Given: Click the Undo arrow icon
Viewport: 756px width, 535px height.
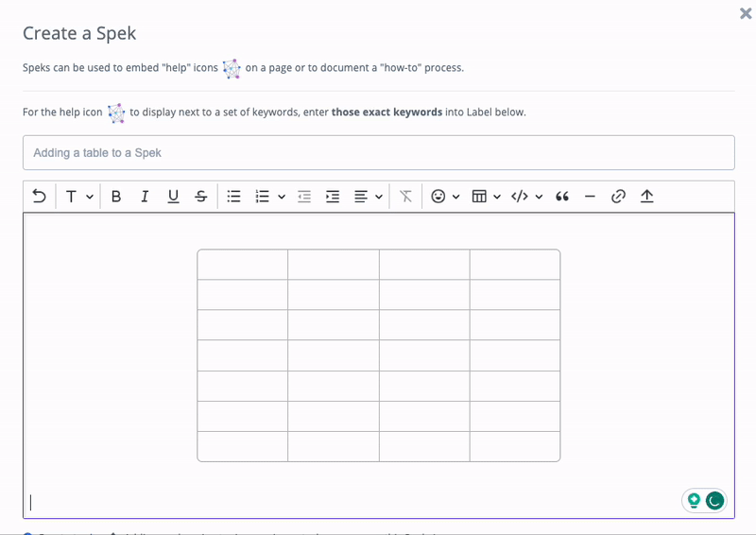Looking at the screenshot, I should tap(39, 197).
